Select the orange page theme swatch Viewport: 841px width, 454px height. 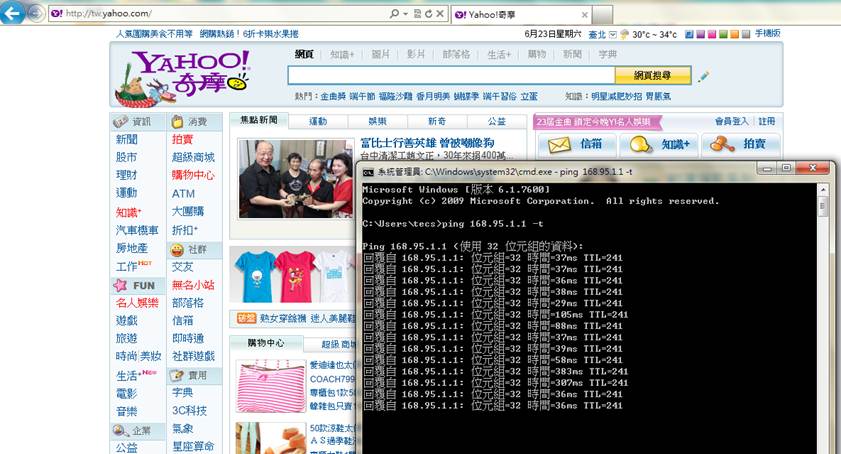pyautogui.click(x=734, y=34)
